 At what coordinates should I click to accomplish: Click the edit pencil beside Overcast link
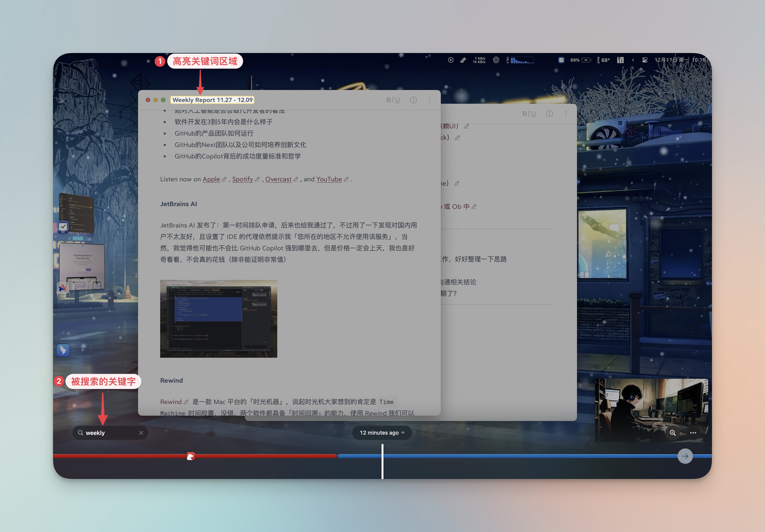point(296,179)
